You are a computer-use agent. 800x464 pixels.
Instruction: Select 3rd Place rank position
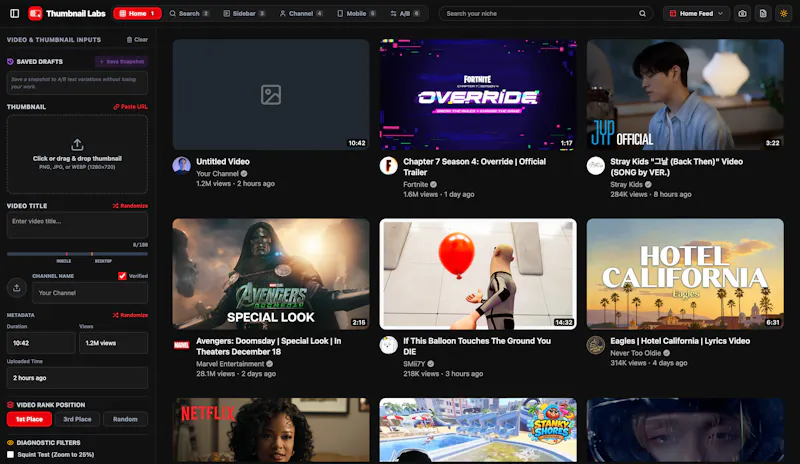point(77,419)
